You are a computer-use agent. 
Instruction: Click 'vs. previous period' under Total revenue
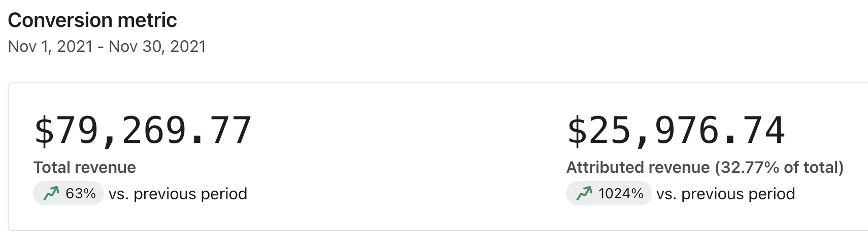[x=178, y=194]
